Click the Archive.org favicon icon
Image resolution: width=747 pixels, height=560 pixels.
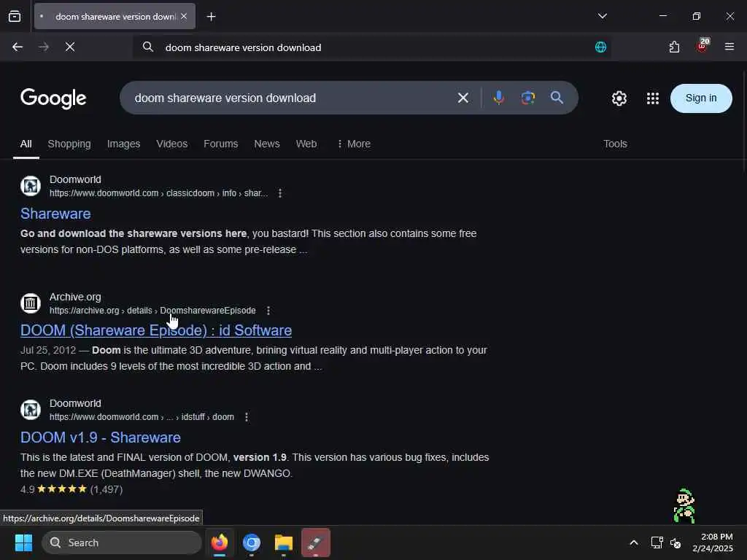[31, 303]
